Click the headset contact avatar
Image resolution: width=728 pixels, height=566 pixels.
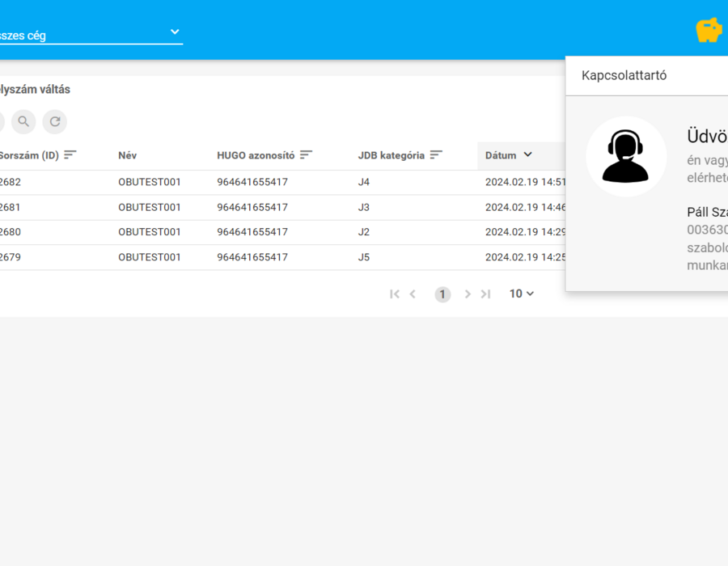pyautogui.click(x=626, y=156)
